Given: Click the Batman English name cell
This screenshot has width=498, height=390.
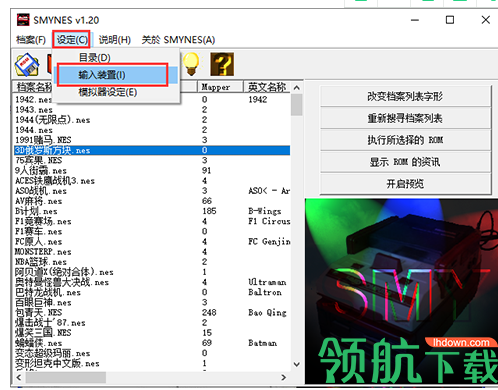Looking at the screenshot, I should pyautogui.click(x=263, y=343).
